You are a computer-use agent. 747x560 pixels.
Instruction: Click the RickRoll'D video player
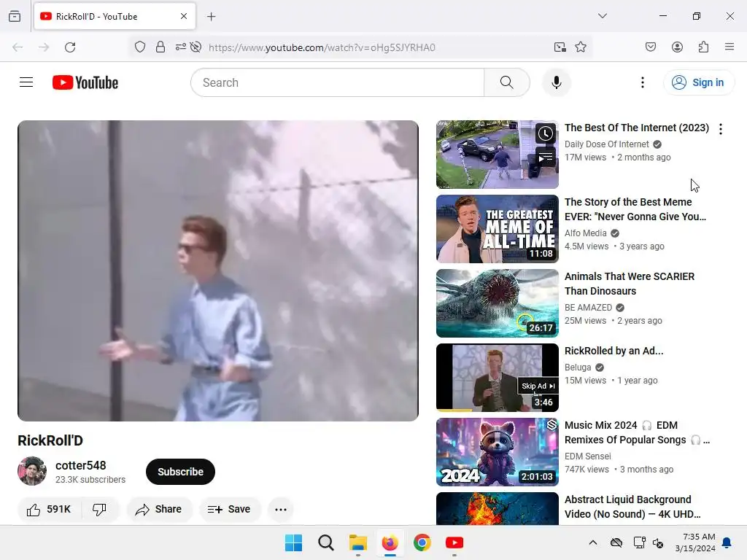pos(218,271)
